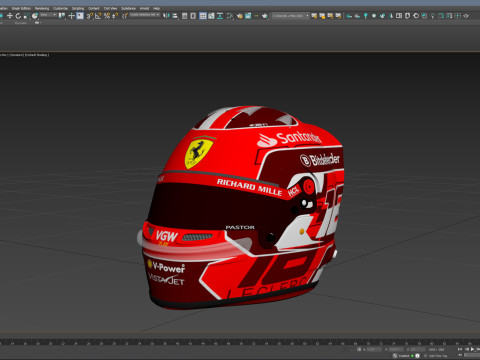This screenshot has height=360, width=480.
Task: Open the Create Selection Set dropdown
Action: 144,15
